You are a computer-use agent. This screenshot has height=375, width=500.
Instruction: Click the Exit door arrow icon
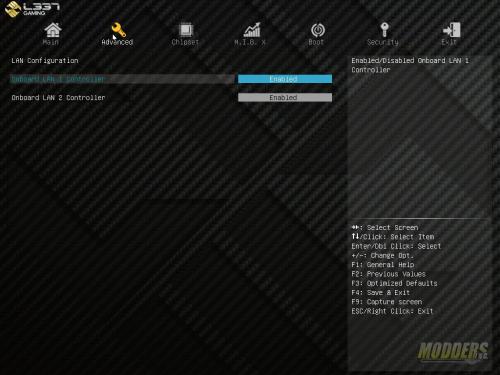pos(452,30)
